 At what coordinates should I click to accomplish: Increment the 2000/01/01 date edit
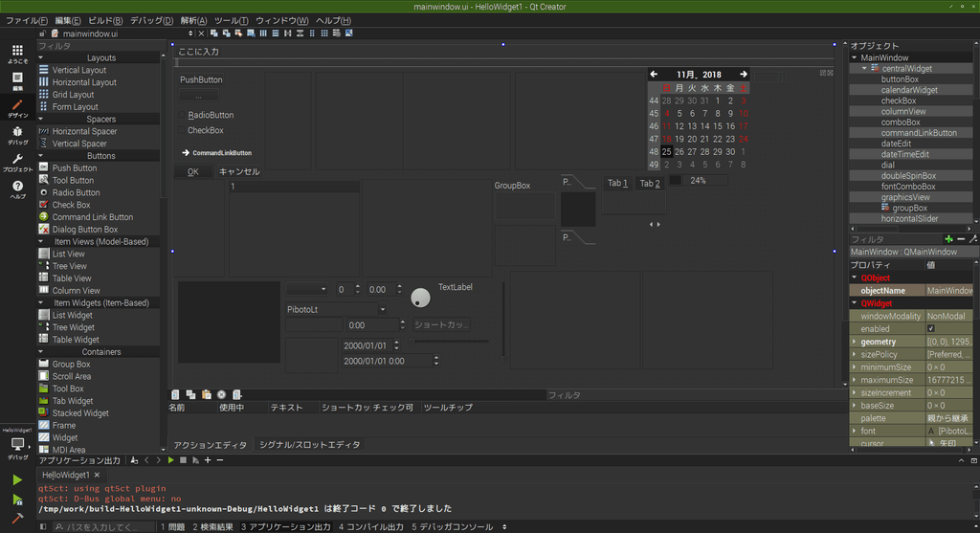[396, 343]
